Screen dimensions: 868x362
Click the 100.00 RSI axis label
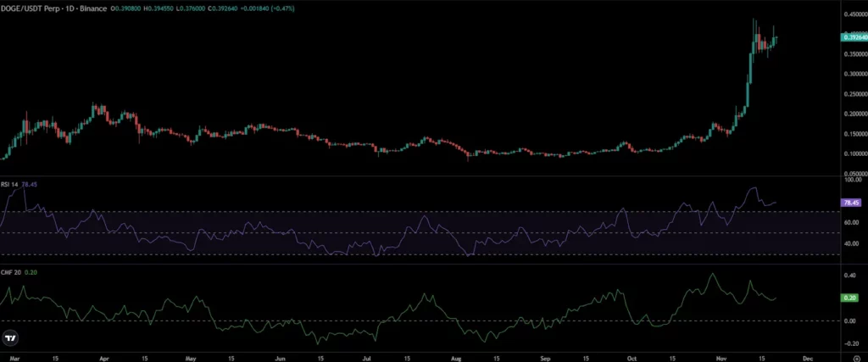[853, 180]
